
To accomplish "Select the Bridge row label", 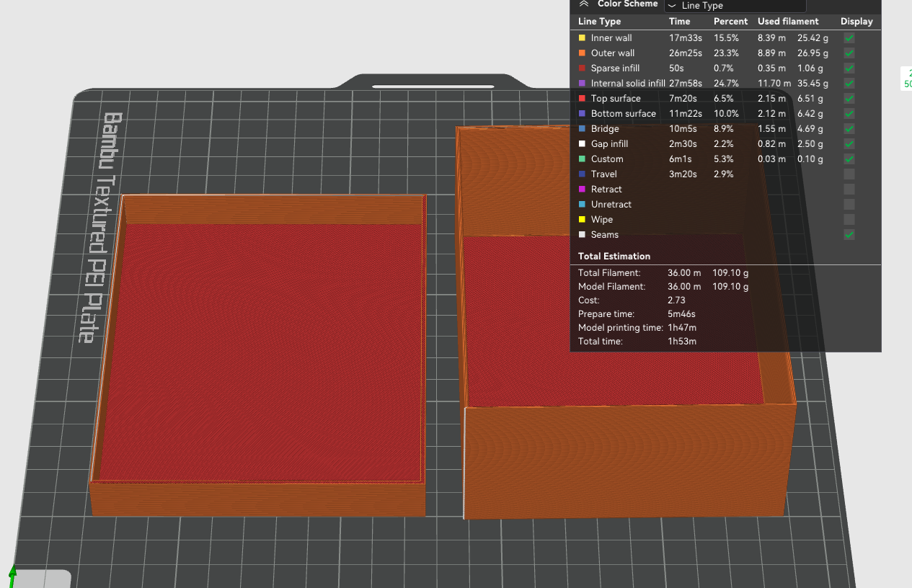I will point(605,128).
